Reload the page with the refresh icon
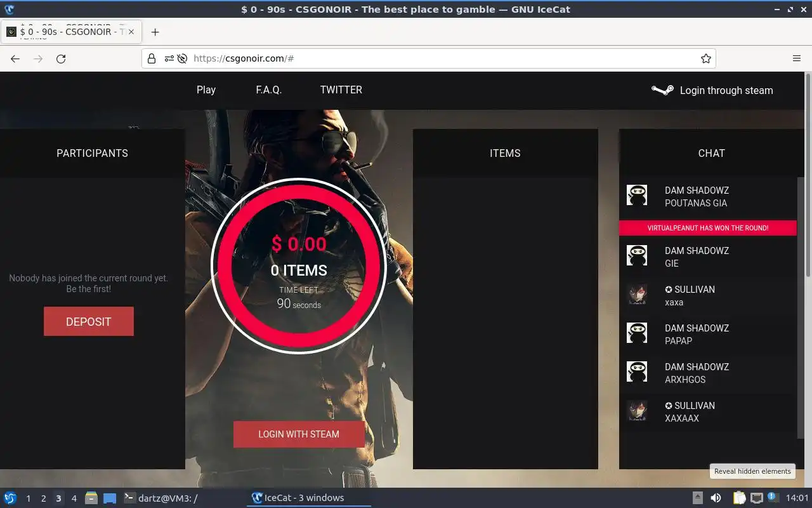The width and height of the screenshot is (812, 508). (x=61, y=58)
